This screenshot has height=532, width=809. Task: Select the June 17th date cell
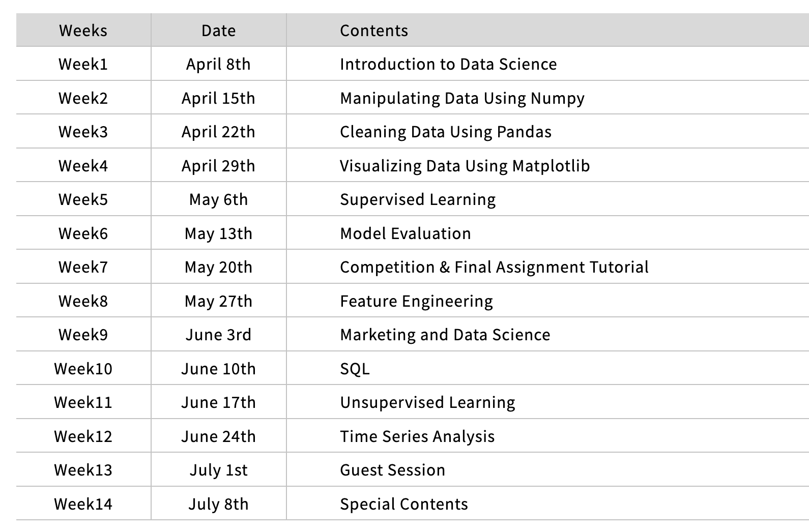pyautogui.click(x=218, y=402)
